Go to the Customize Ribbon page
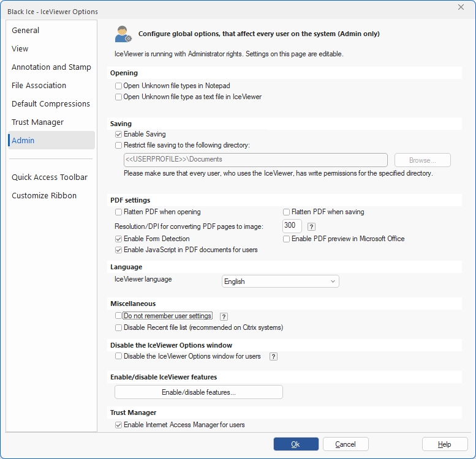The height and width of the screenshot is (459, 476). tap(44, 195)
